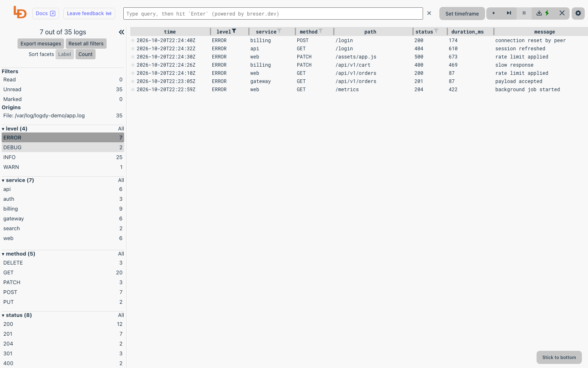Click the Leave feedback button
This screenshot has height=368, width=588.
point(89,13)
